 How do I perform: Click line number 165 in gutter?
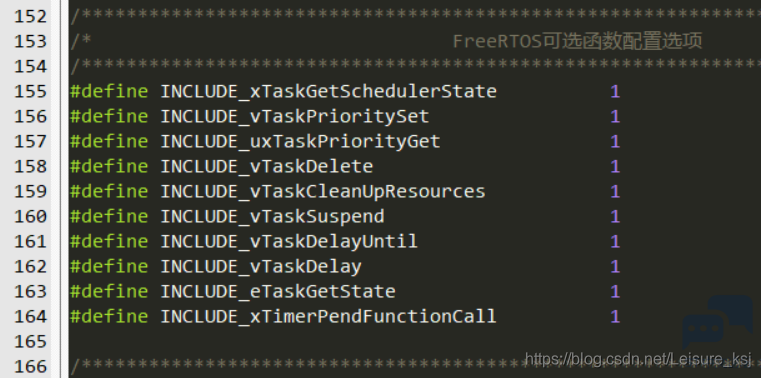[30, 342]
